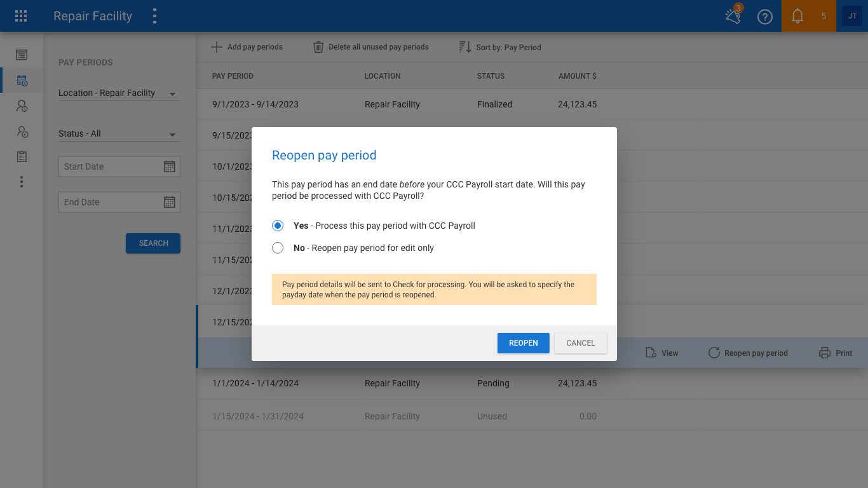Select the 1/15/2024 - 1/31/2024 pay period

pos(258,416)
